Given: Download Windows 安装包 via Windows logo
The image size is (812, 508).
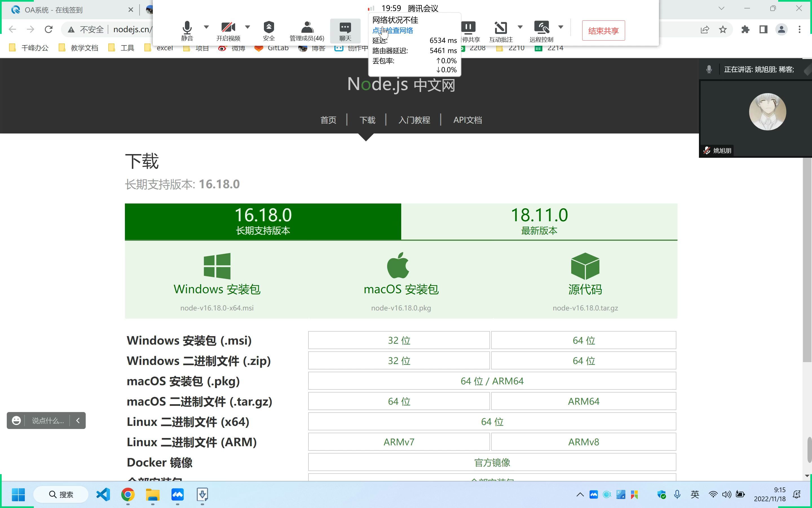Looking at the screenshot, I should [217, 266].
